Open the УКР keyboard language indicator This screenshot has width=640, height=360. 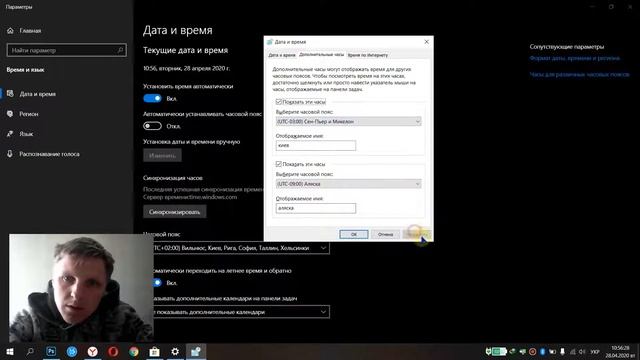coord(595,351)
